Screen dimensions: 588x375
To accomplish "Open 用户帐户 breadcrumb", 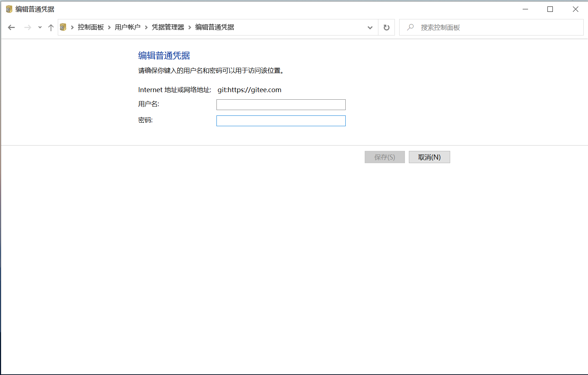I will pyautogui.click(x=128, y=27).
